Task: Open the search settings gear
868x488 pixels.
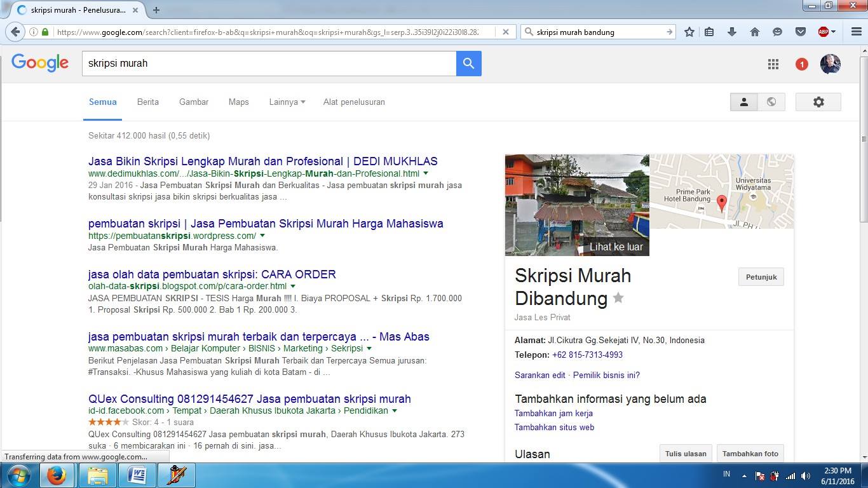Action: click(818, 102)
